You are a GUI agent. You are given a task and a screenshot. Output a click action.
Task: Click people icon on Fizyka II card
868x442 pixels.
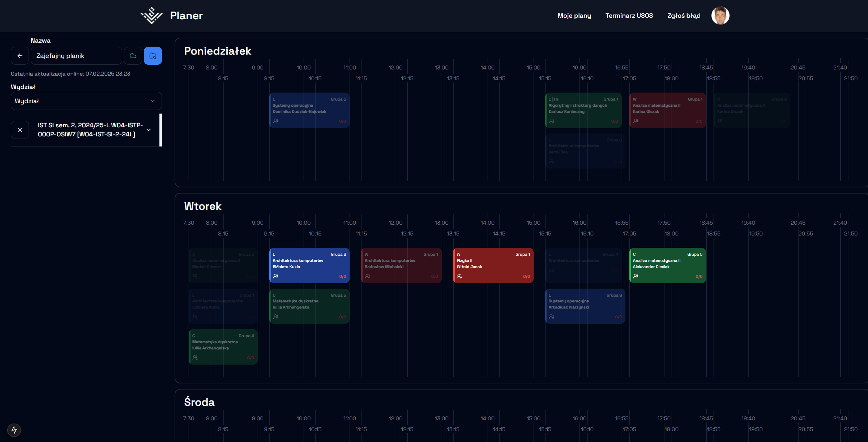click(x=459, y=276)
